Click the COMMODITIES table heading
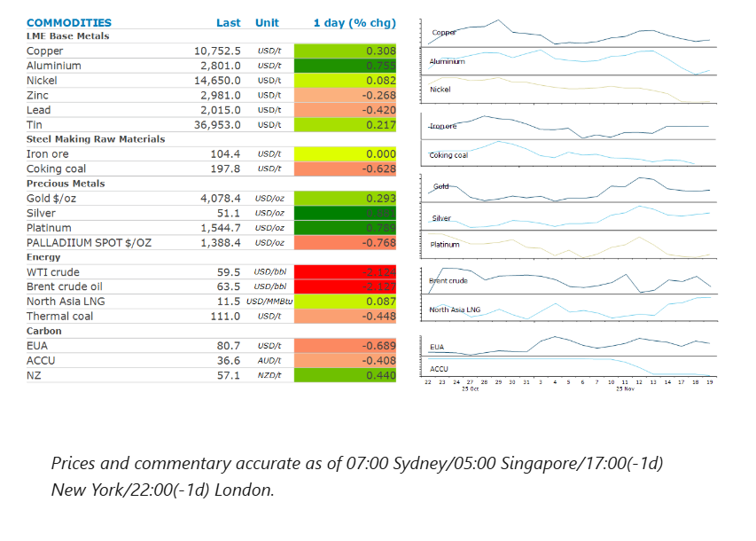 69,23
